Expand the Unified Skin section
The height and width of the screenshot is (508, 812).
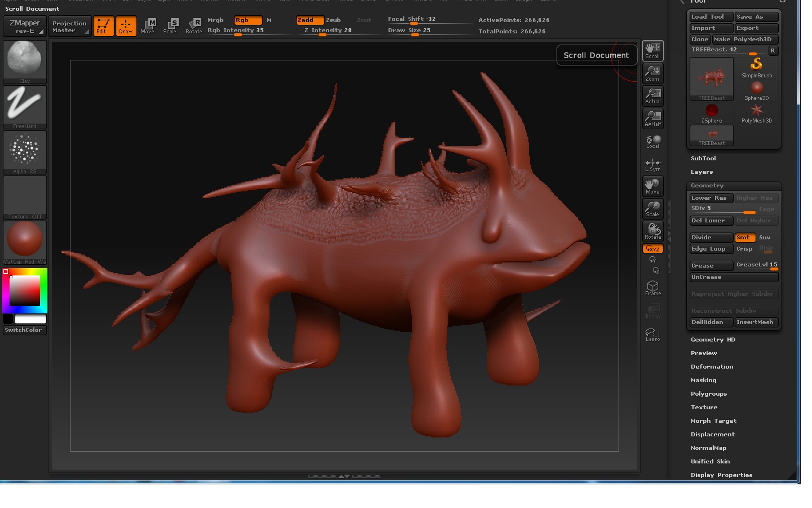(710, 462)
